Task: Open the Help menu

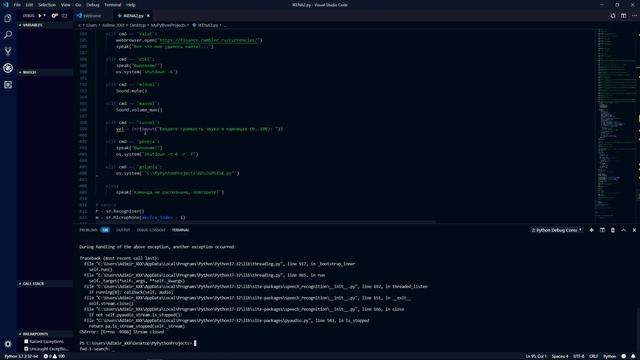Action: 131,5
